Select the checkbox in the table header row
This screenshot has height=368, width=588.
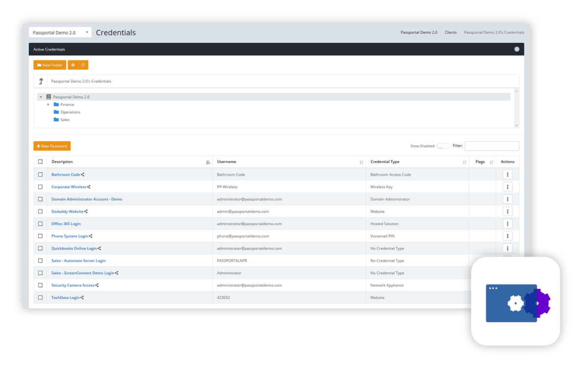40,161
